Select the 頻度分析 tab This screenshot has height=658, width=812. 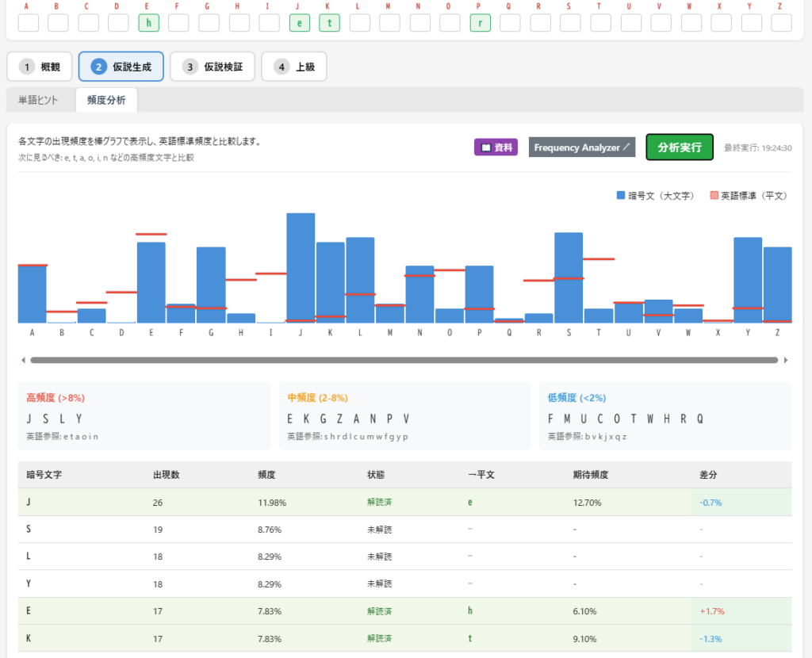pyautogui.click(x=106, y=100)
